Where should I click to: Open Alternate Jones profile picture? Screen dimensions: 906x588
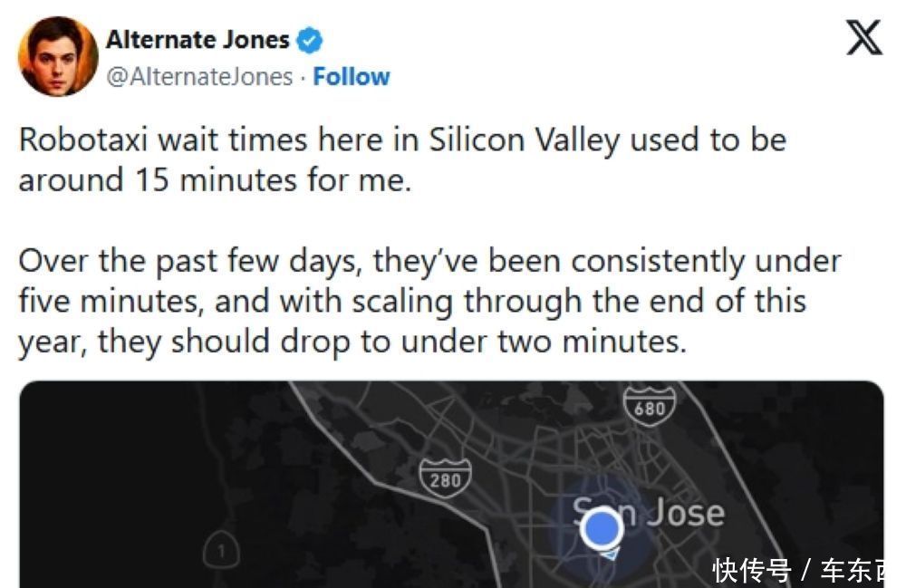[x=58, y=57]
